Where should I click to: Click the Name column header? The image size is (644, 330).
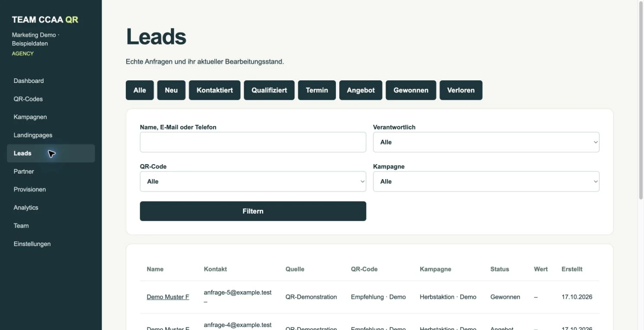[155, 269]
